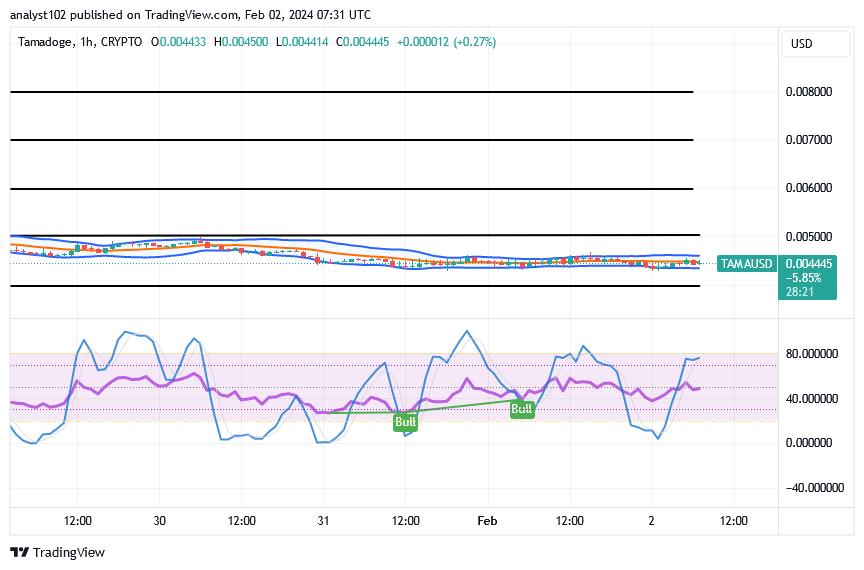Image resolution: width=864 pixels, height=570 pixels.
Task: Click the first Bull divergence label
Action: 405,422
